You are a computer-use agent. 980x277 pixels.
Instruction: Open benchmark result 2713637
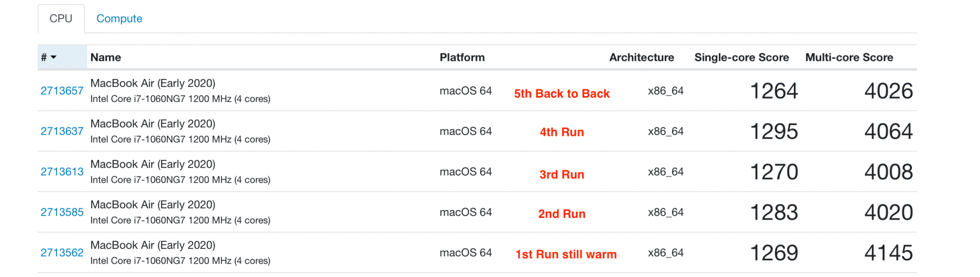point(62,131)
